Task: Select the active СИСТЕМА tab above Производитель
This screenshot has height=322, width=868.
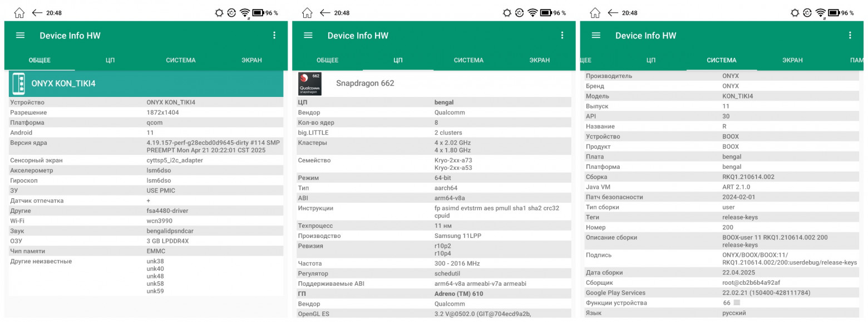Action: click(x=722, y=60)
